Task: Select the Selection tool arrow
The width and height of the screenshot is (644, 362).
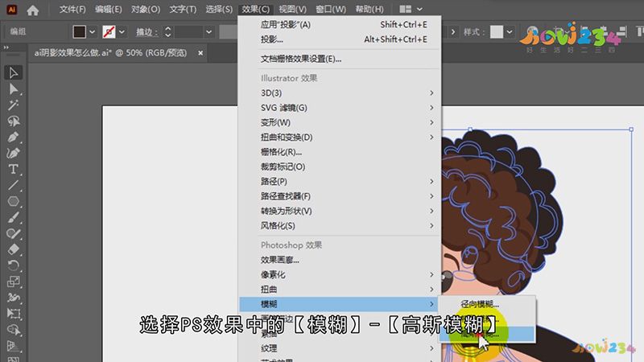Action: tap(13, 72)
